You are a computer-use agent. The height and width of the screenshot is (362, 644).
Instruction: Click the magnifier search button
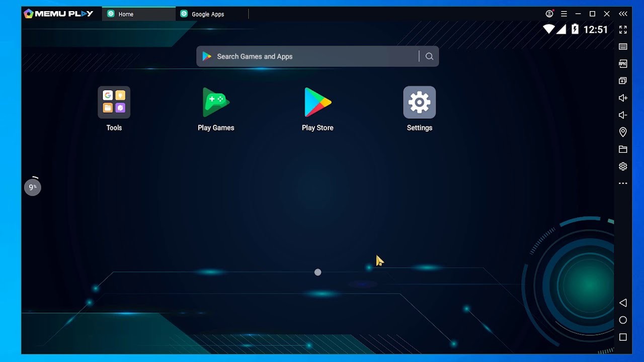429,56
